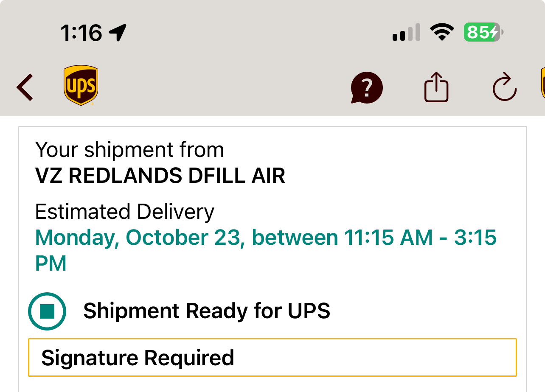The height and width of the screenshot is (392, 545).
Task: Tap the PM text of delivery window
Action: point(51,263)
